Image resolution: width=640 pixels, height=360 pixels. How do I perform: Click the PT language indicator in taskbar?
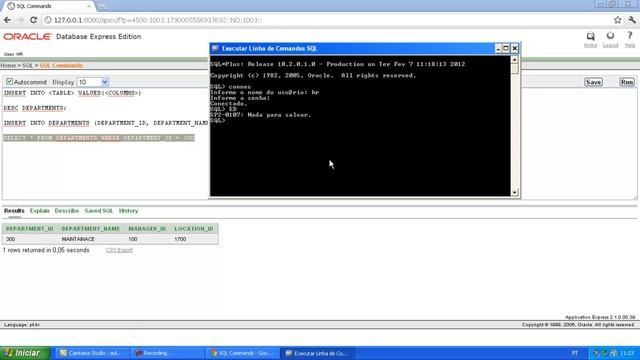click(575, 353)
